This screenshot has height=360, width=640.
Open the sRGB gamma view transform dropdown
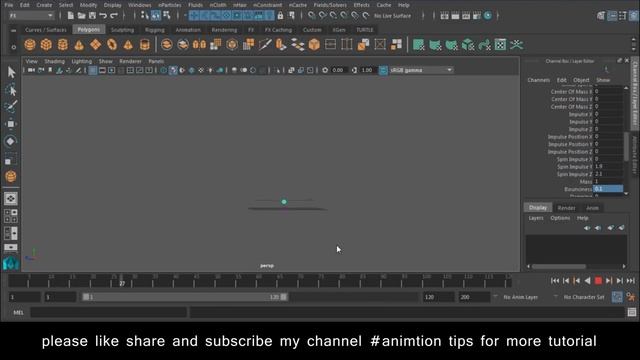click(x=421, y=70)
